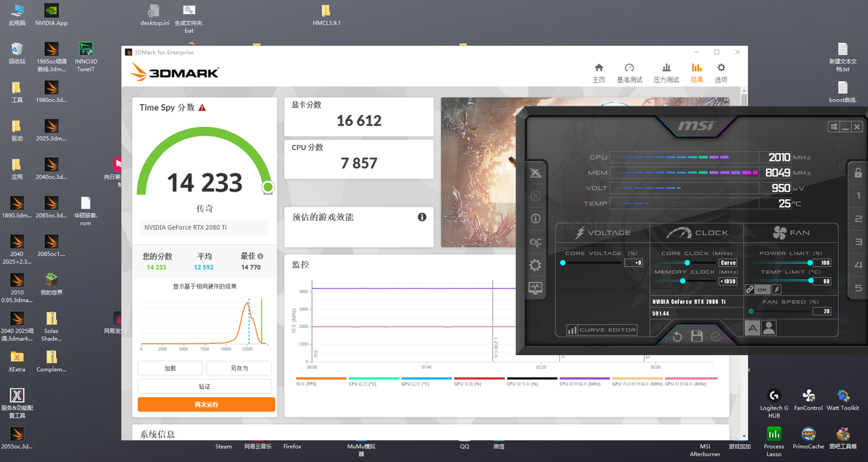Toggle the ON button beside the link icon
The width and height of the screenshot is (868, 462).
762,289
